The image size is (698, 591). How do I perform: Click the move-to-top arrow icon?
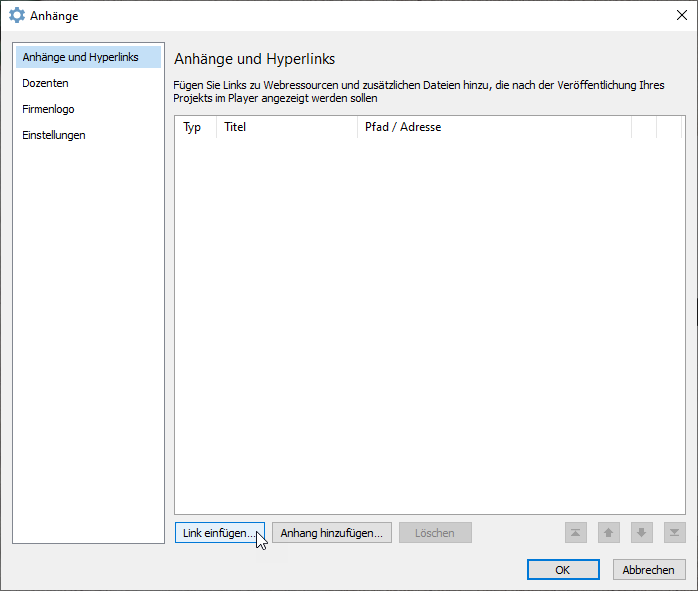[x=576, y=533]
